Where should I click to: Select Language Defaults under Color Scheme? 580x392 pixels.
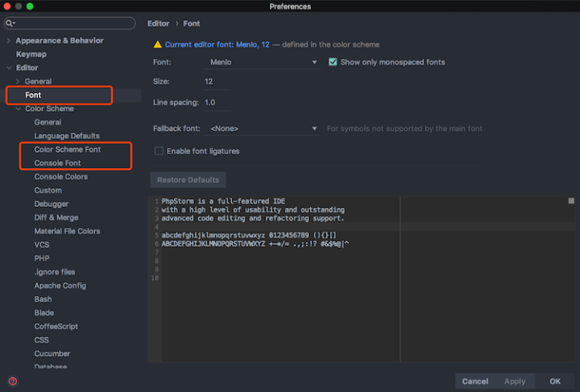tap(66, 136)
